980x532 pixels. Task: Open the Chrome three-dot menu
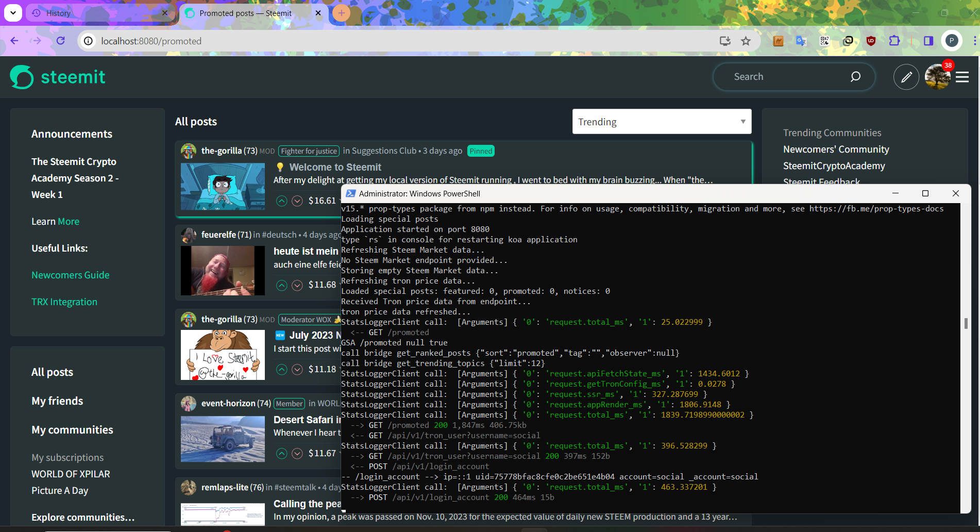pos(974,41)
